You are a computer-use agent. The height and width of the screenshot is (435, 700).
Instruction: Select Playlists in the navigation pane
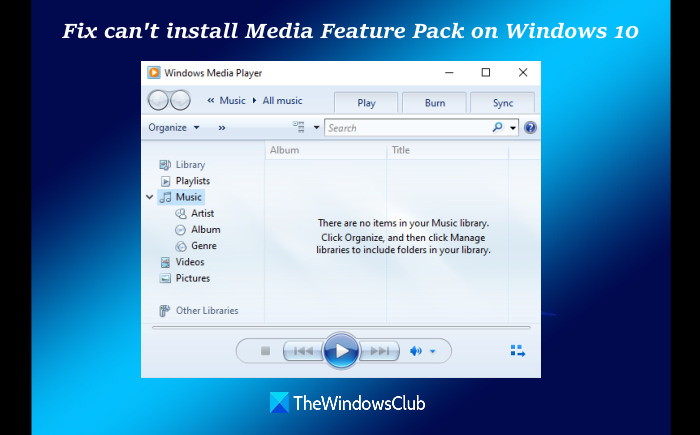(x=193, y=181)
